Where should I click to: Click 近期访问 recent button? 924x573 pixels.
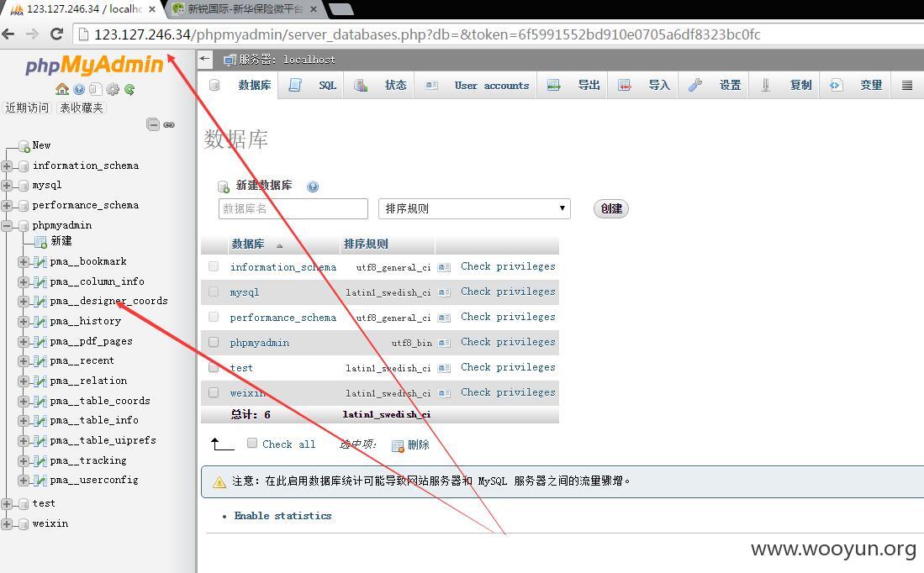27,108
